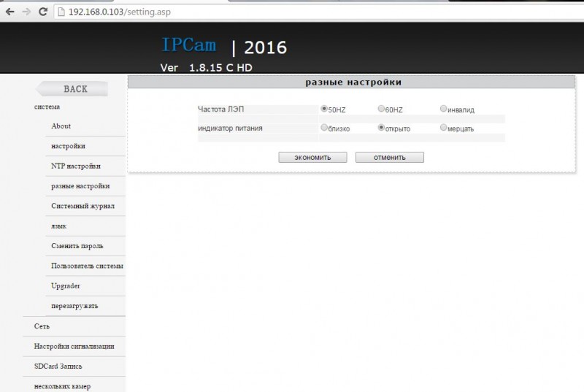Screen dimensions: 584x392
Task: Open перезагружать reboot page
Action: click(74, 306)
